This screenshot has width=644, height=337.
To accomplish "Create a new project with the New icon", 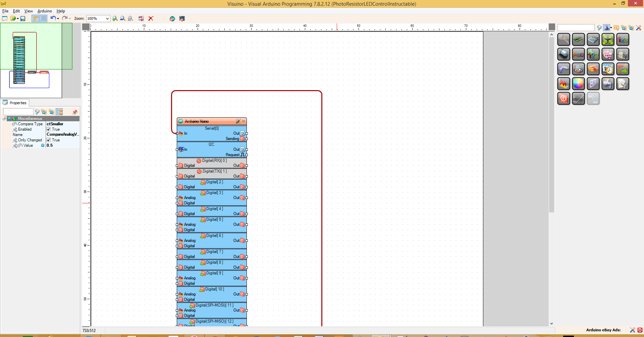I will pyautogui.click(x=5, y=19).
